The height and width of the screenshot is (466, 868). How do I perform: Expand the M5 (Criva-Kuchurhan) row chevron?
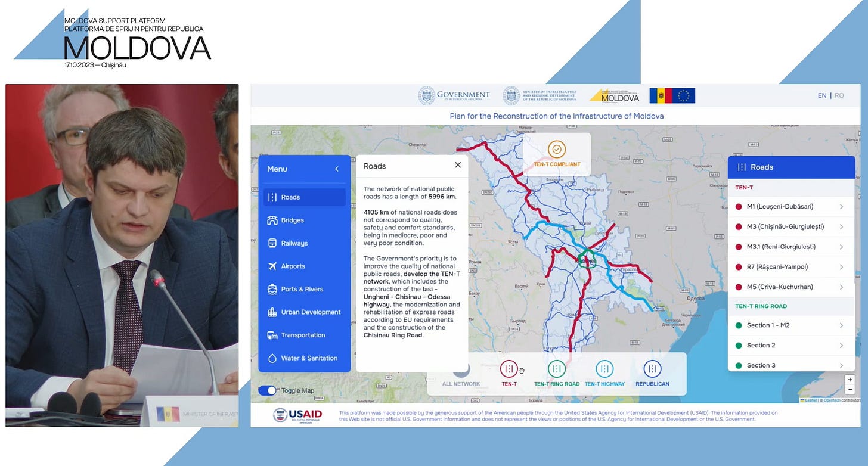pyautogui.click(x=841, y=287)
